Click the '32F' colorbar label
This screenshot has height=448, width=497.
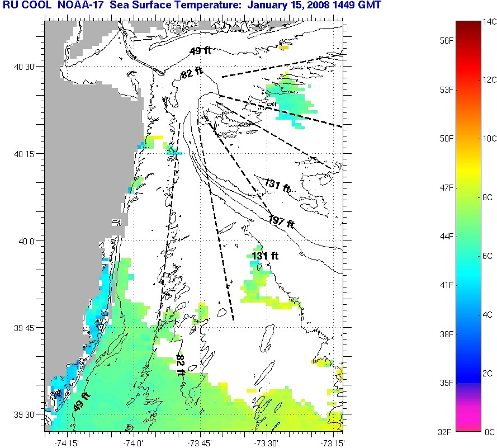click(444, 432)
